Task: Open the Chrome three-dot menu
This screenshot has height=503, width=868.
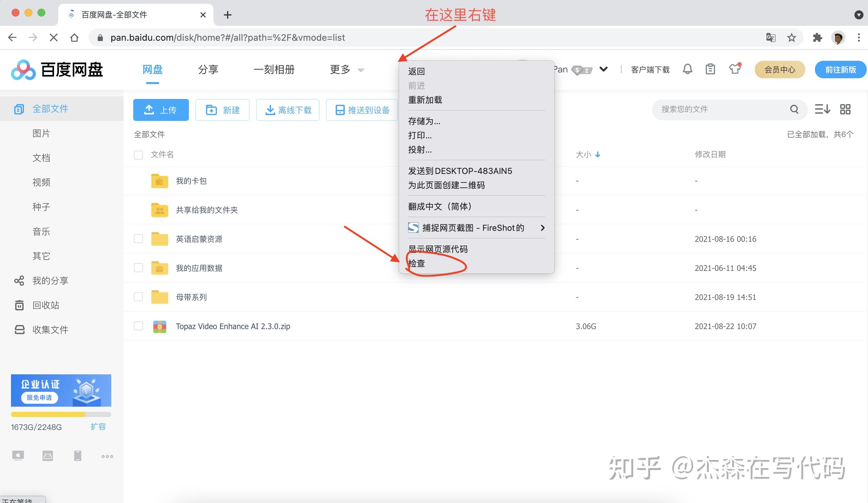Action: (859, 37)
